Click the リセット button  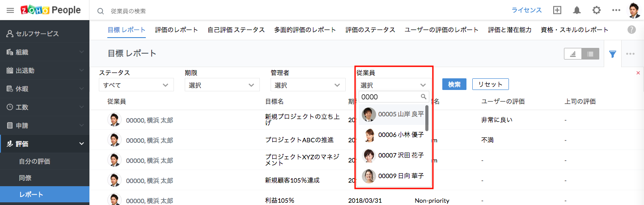[x=490, y=84]
